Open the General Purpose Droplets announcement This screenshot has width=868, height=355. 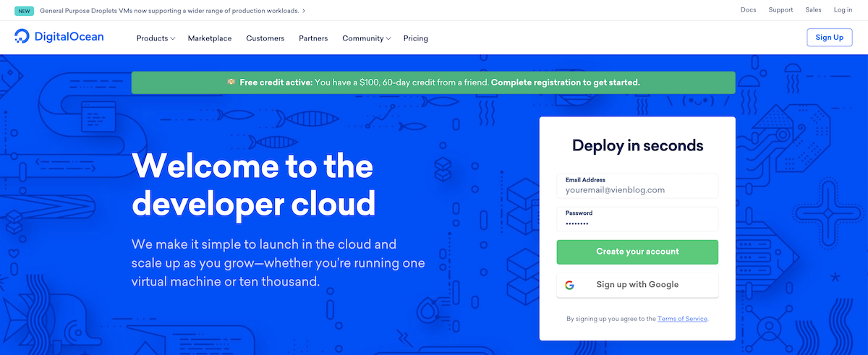173,11
